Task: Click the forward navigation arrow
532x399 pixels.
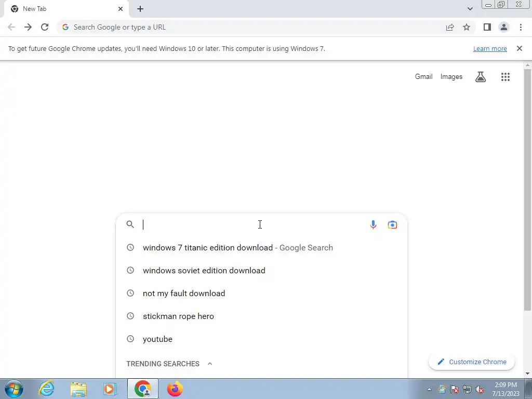Action: point(28,27)
